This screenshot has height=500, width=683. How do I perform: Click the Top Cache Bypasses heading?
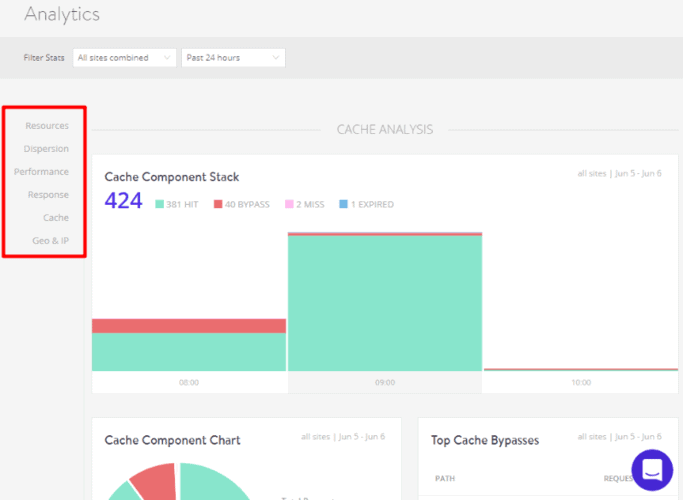click(485, 440)
